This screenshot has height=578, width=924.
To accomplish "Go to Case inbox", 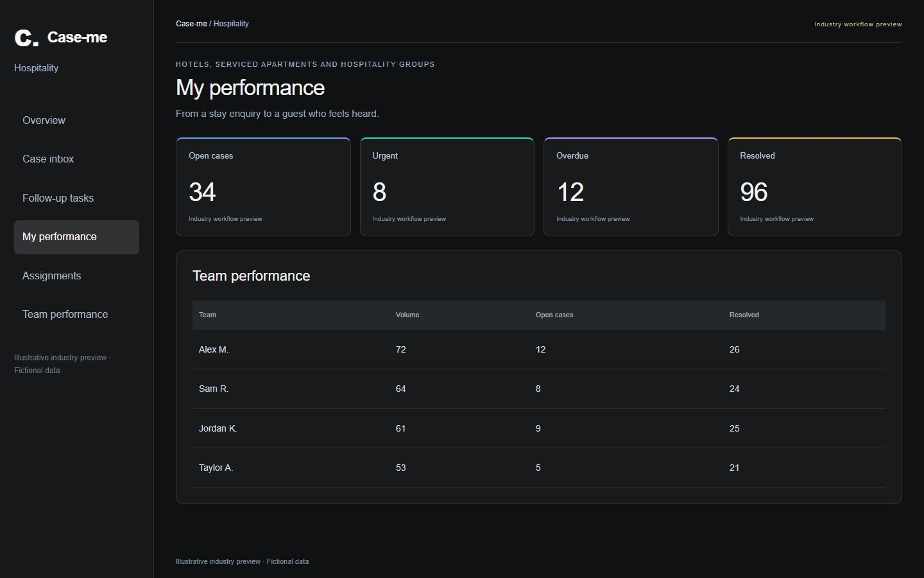I will click(x=76, y=159).
